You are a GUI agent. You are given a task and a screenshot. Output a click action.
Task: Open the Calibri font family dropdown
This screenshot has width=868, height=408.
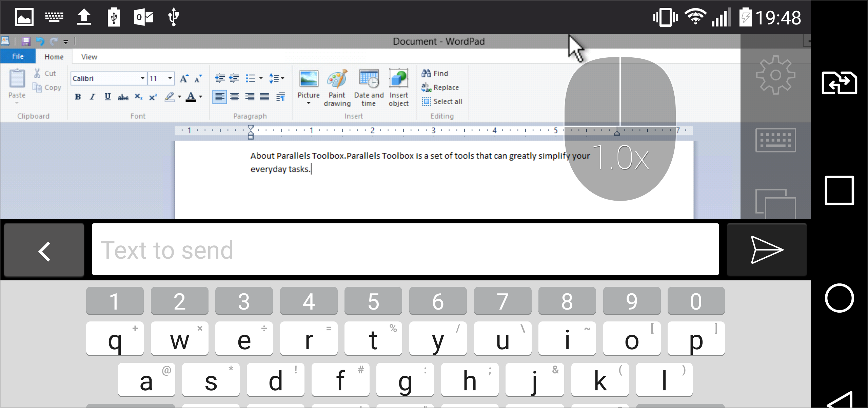point(143,78)
